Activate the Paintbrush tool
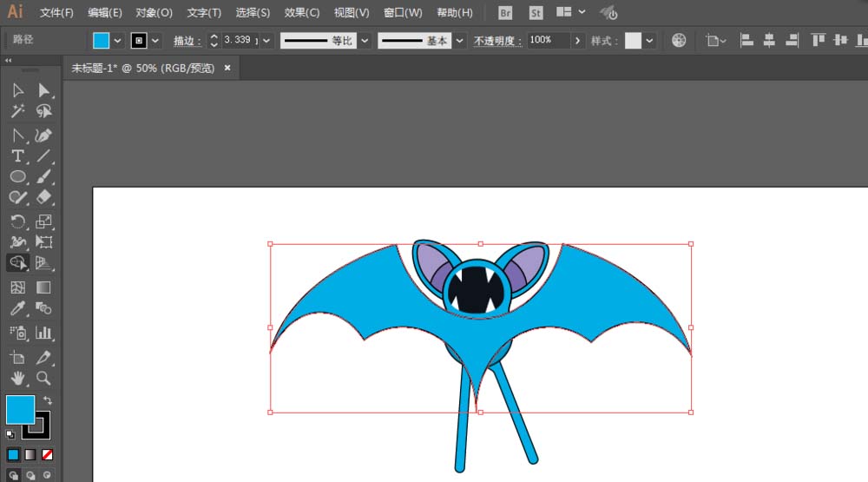 43,177
